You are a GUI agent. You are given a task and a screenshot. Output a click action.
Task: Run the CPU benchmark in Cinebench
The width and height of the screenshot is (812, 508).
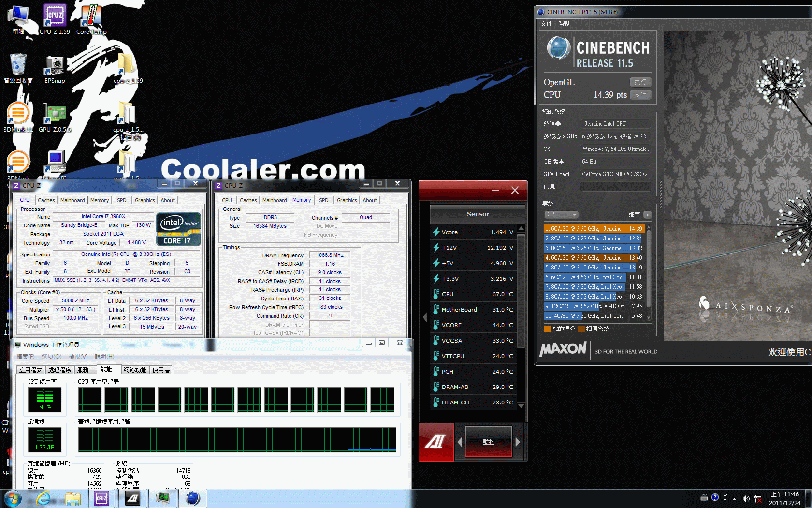coord(640,95)
